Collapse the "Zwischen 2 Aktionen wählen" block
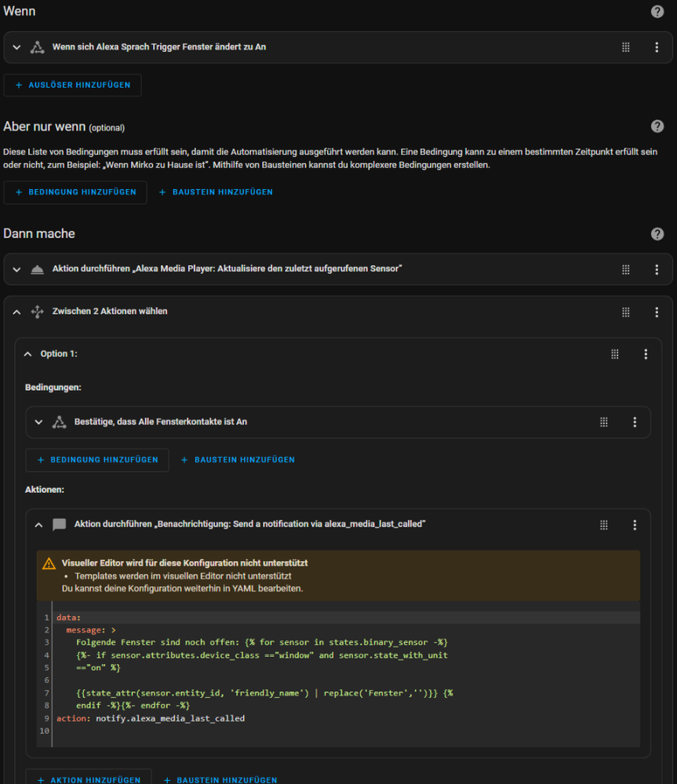677x784 pixels. (16, 311)
